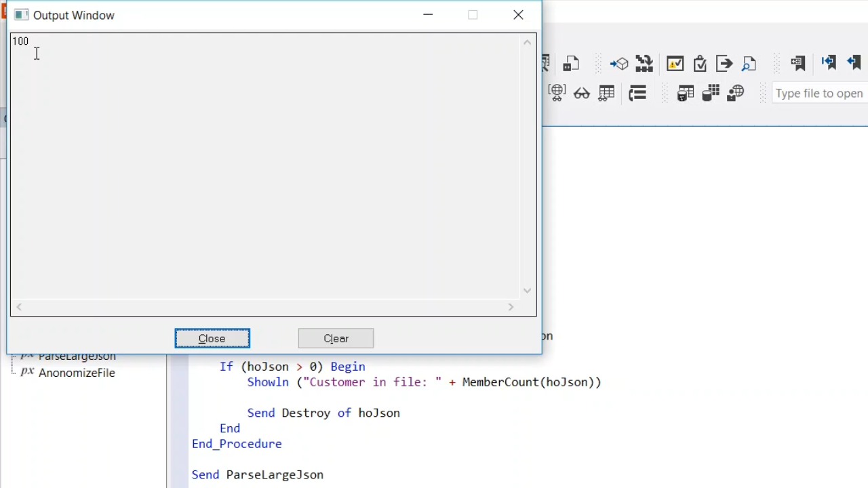Click the stair-step arrows icon in toolbar
This screenshot has width=868, height=488.
pyautogui.click(x=644, y=64)
